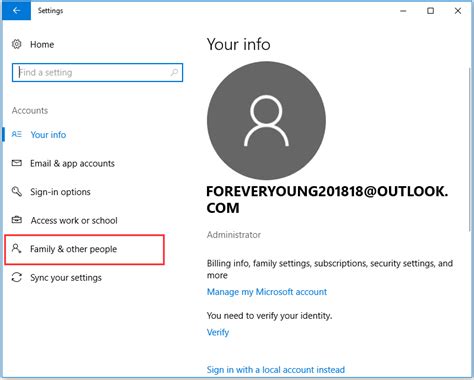Close the Settings window
The image size is (474, 380).
click(458, 11)
